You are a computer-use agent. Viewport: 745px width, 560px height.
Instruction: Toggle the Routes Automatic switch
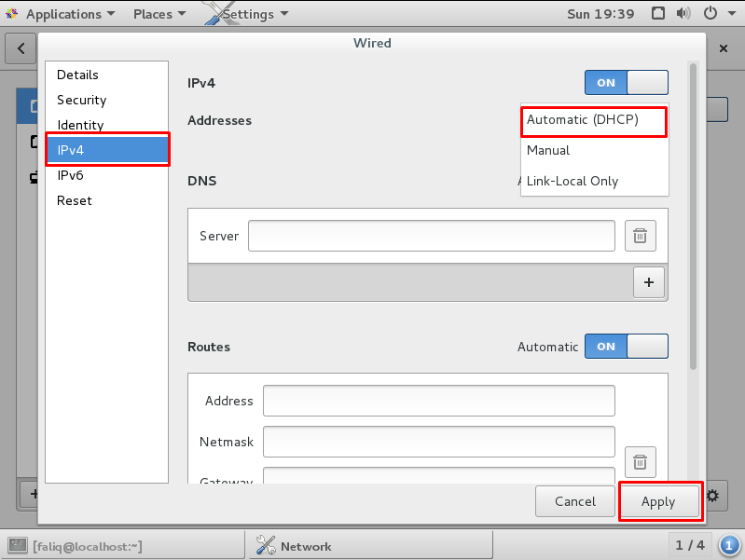627,347
